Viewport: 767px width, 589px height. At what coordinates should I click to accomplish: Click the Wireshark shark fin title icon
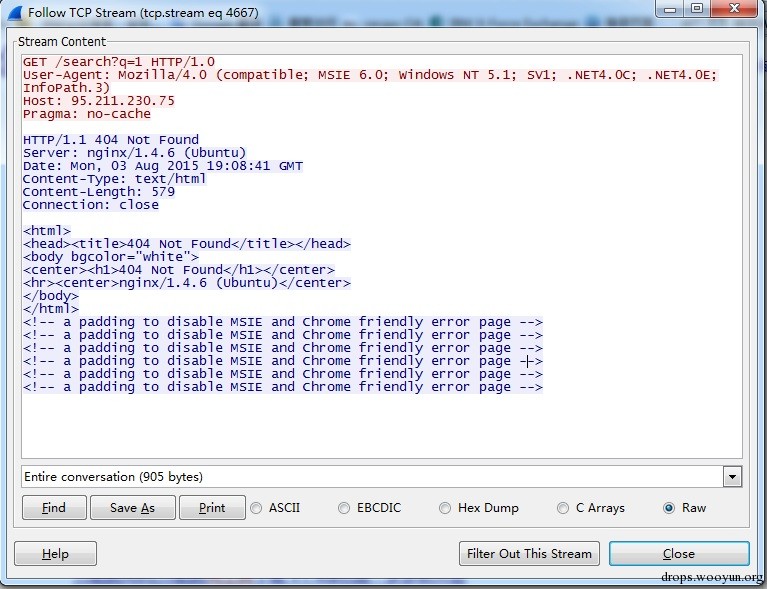14,13
